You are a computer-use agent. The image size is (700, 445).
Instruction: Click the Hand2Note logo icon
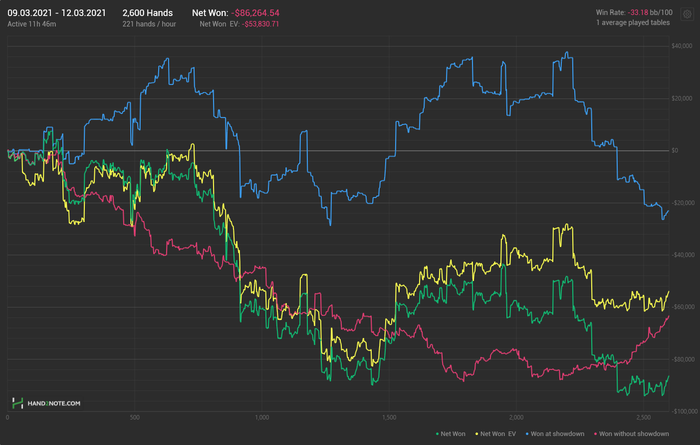[17, 403]
